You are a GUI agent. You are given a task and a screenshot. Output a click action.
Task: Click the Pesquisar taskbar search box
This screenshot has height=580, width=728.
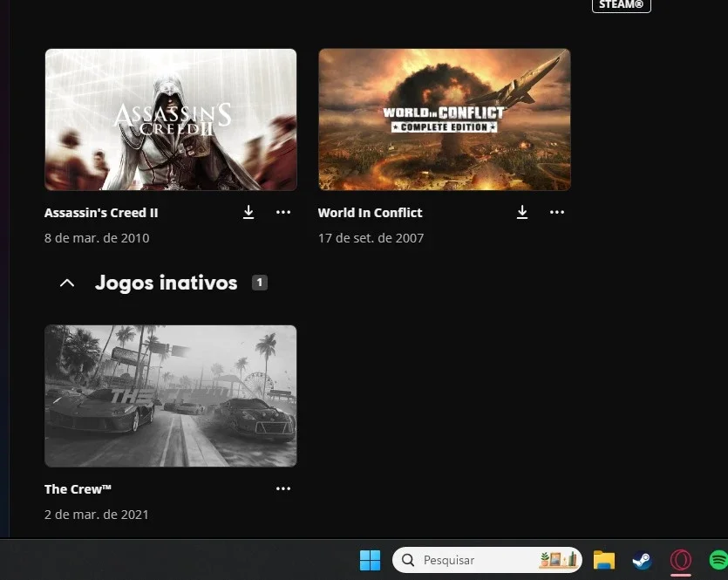[487, 560]
